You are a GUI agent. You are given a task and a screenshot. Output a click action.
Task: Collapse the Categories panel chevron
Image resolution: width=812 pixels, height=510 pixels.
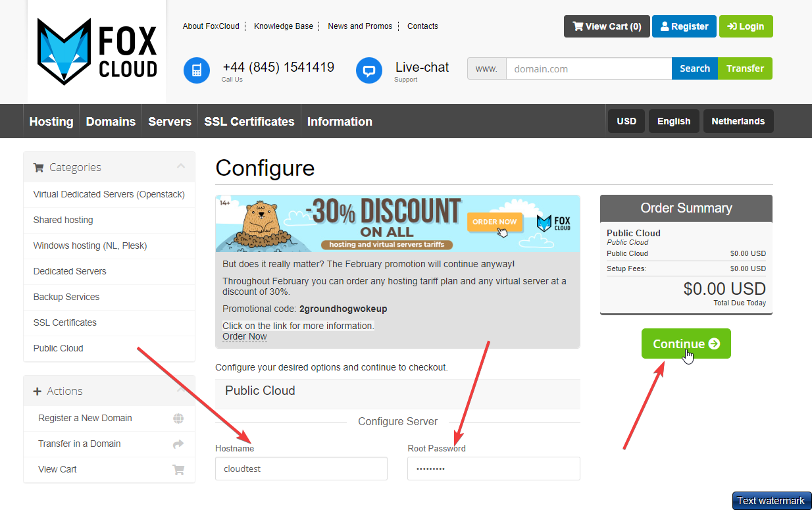coord(181,166)
